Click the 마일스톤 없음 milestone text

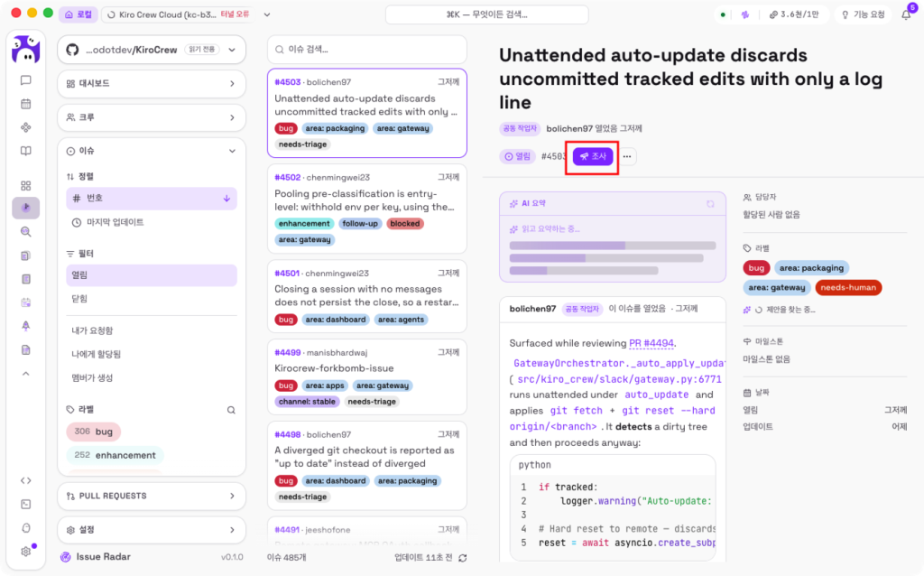[x=766, y=359]
